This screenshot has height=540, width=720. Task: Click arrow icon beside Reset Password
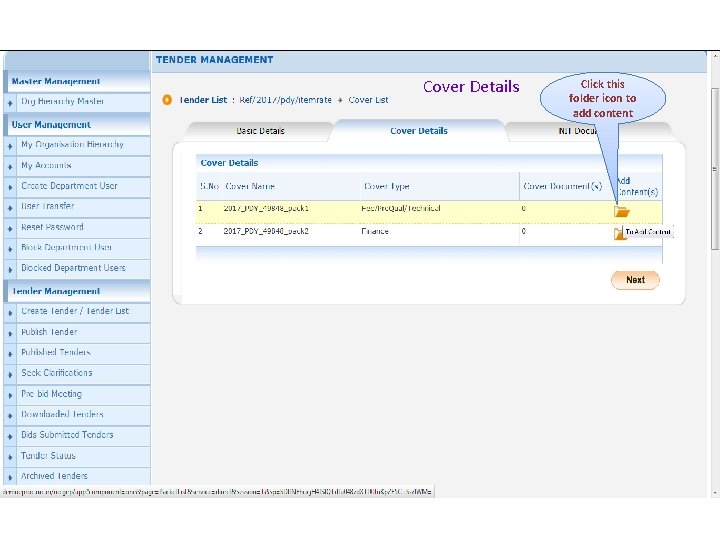[x=10, y=229]
